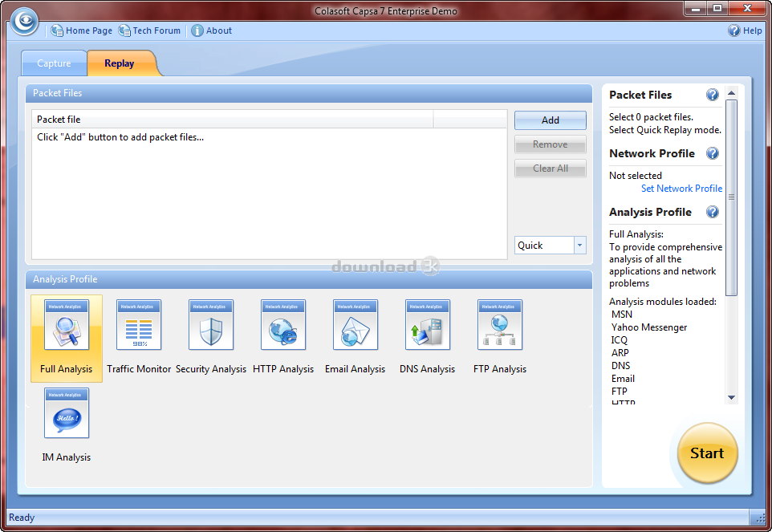The image size is (772, 532).
Task: Click 'Email' in analysis modules list
Action: (x=623, y=379)
